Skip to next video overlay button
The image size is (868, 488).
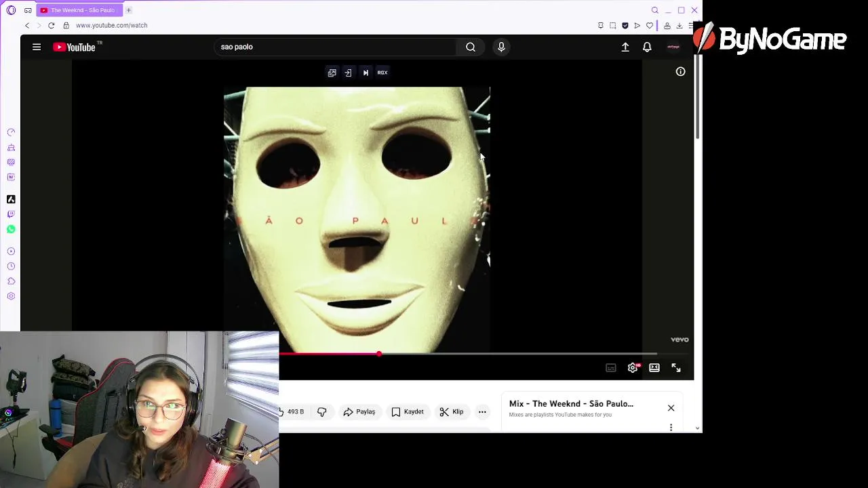pyautogui.click(x=366, y=73)
